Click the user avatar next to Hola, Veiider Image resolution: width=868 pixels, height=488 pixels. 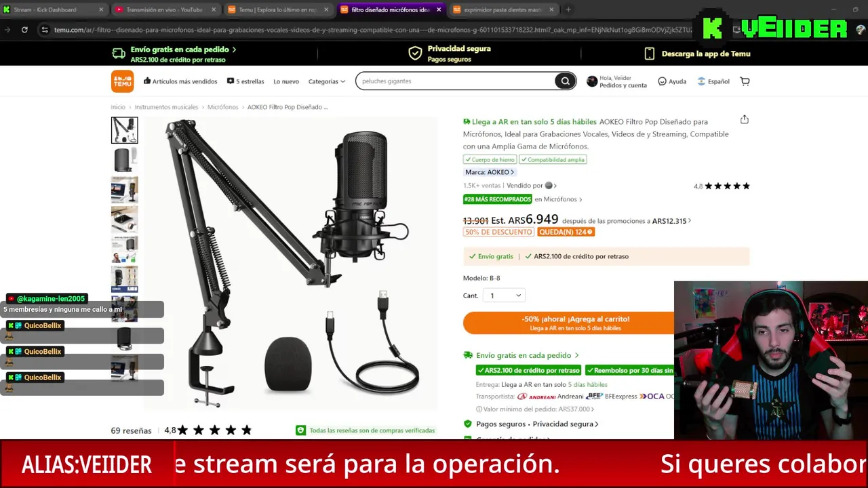592,81
